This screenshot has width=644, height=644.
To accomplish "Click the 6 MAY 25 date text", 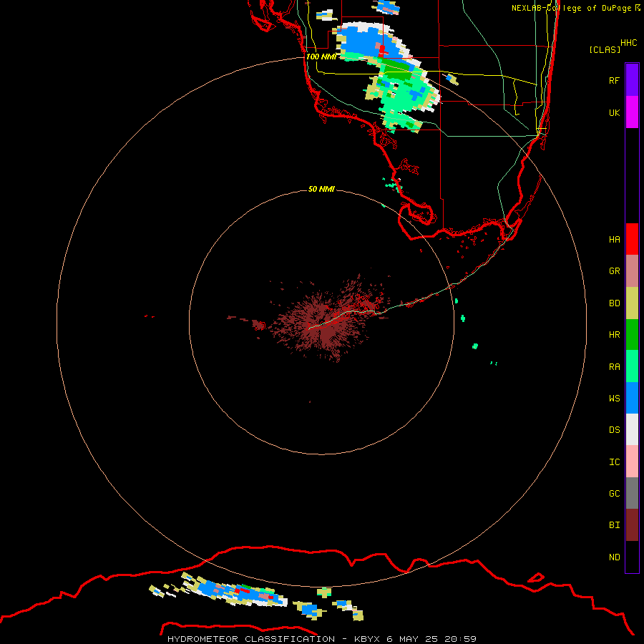I will [413, 639].
